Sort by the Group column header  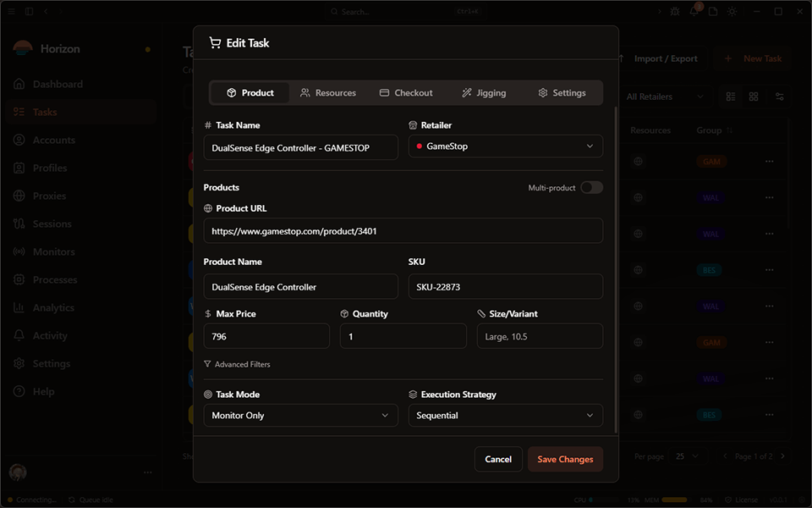(714, 130)
